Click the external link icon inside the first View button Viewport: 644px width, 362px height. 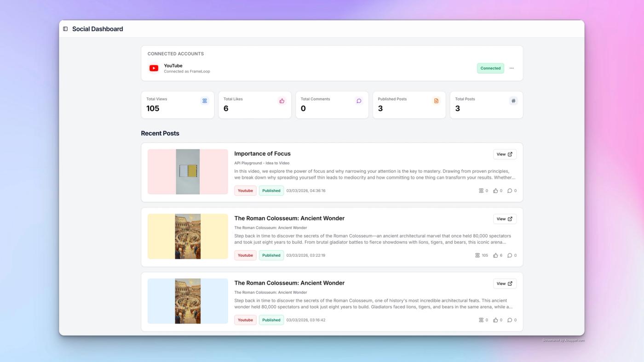[509, 154]
